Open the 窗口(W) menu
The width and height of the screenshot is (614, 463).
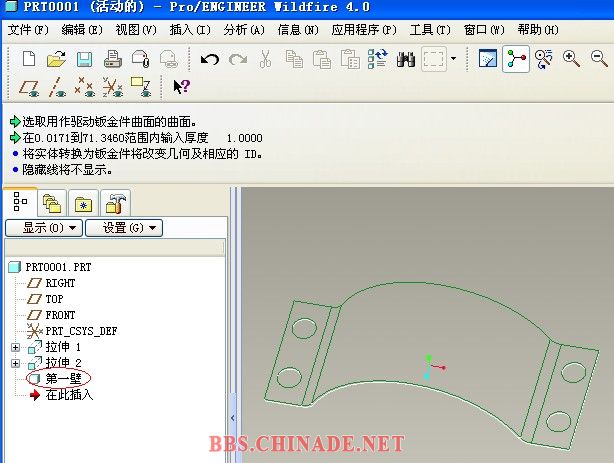point(484,30)
